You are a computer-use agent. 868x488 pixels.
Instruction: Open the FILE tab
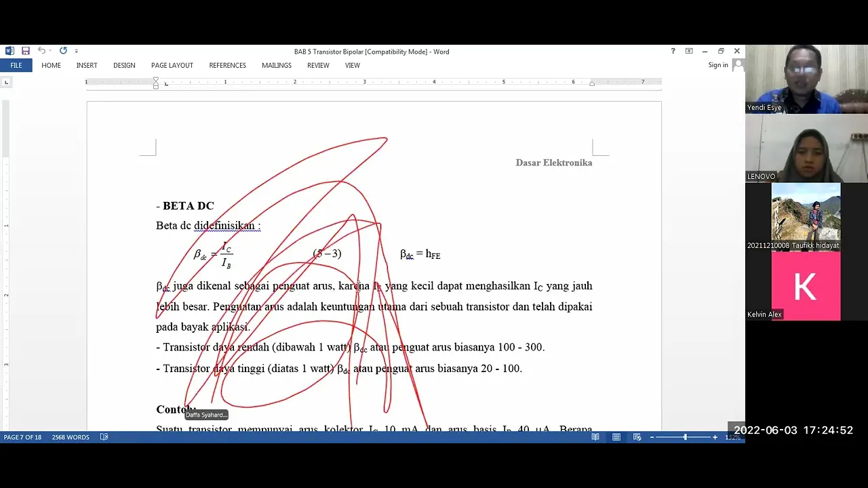pyautogui.click(x=16, y=66)
